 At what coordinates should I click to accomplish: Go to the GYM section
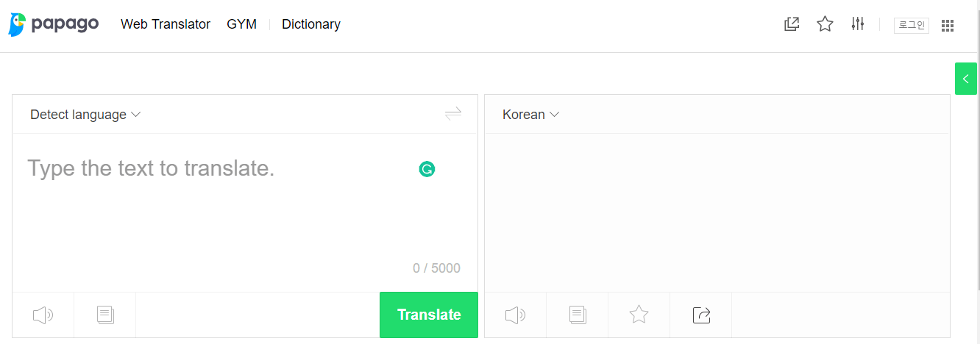tap(241, 24)
